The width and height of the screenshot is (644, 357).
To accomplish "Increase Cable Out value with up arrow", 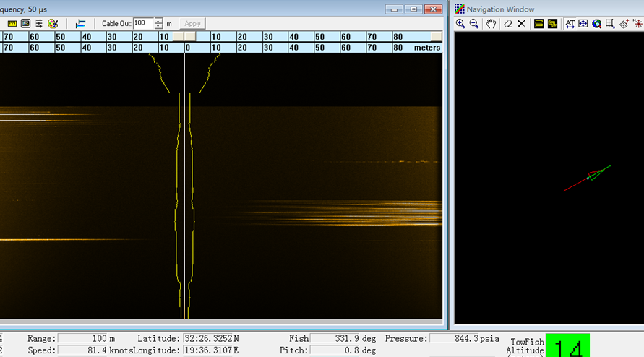I will (158, 21).
